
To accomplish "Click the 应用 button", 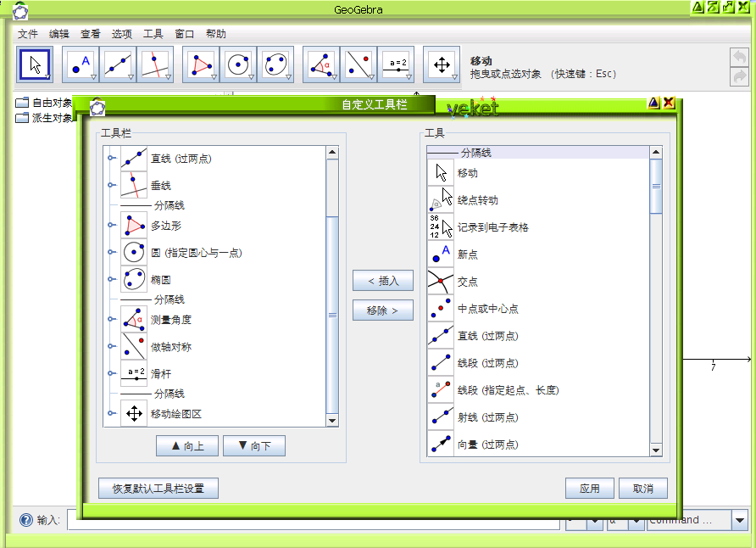I will [590, 488].
